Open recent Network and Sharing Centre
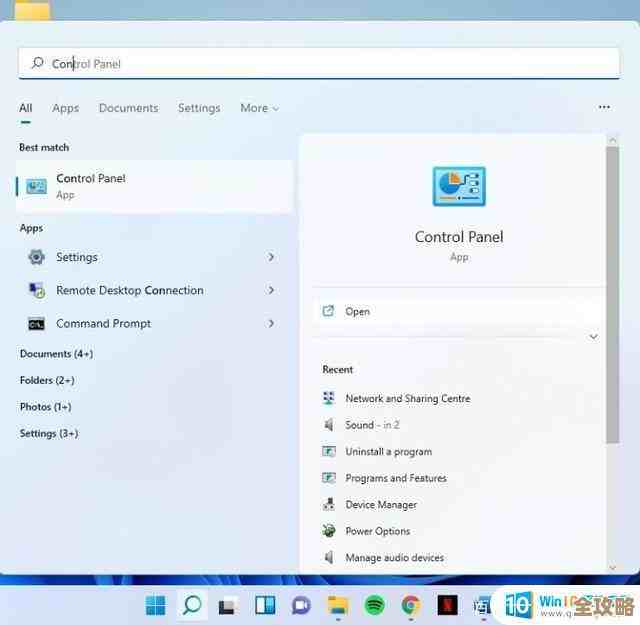Image resolution: width=640 pixels, height=625 pixels. tap(408, 398)
